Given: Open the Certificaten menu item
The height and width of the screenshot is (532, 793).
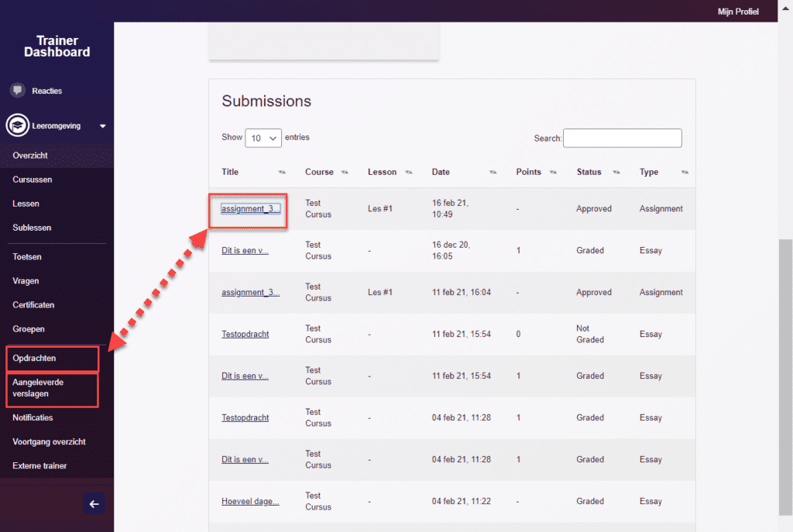Looking at the screenshot, I should click(x=33, y=305).
